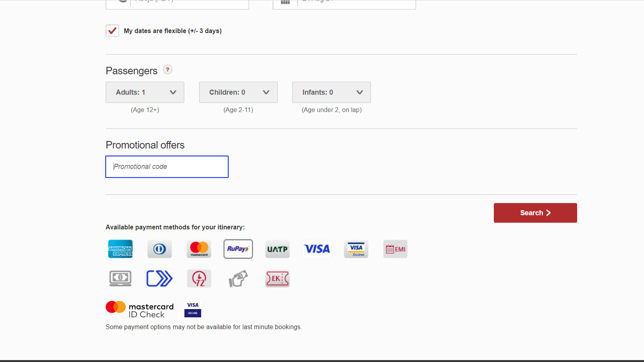Screen dimensions: 644x362
Task: Choose the blue double-arrow payment icon
Action: 159,278
